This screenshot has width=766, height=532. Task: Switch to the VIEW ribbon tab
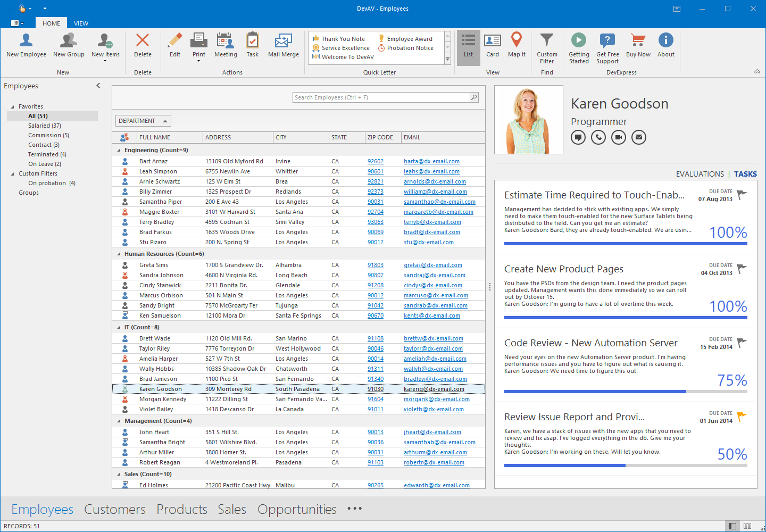pyautogui.click(x=81, y=23)
